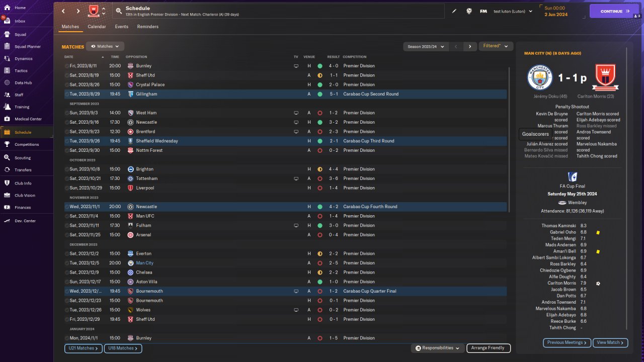The image size is (644, 362).
Task: Select Schedule in the sidebar
Action: coord(26,132)
